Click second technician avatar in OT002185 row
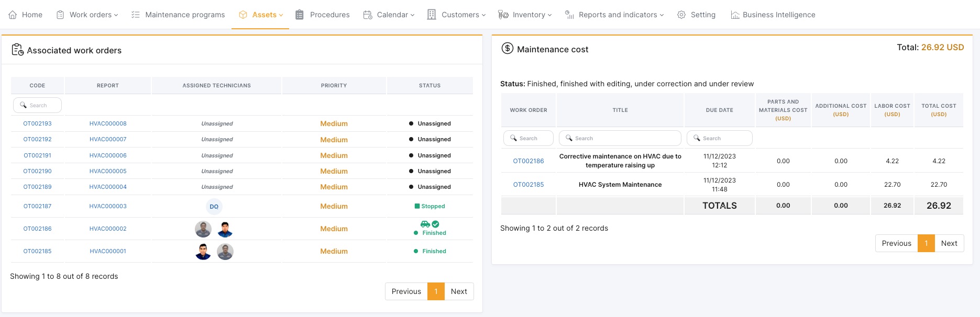The width and height of the screenshot is (980, 317). 225,252
